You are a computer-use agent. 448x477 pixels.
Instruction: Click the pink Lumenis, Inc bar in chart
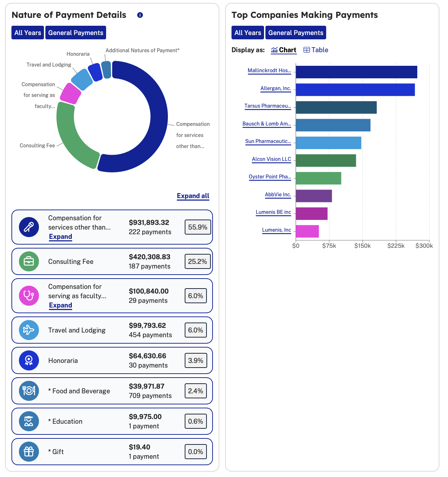pos(307,231)
